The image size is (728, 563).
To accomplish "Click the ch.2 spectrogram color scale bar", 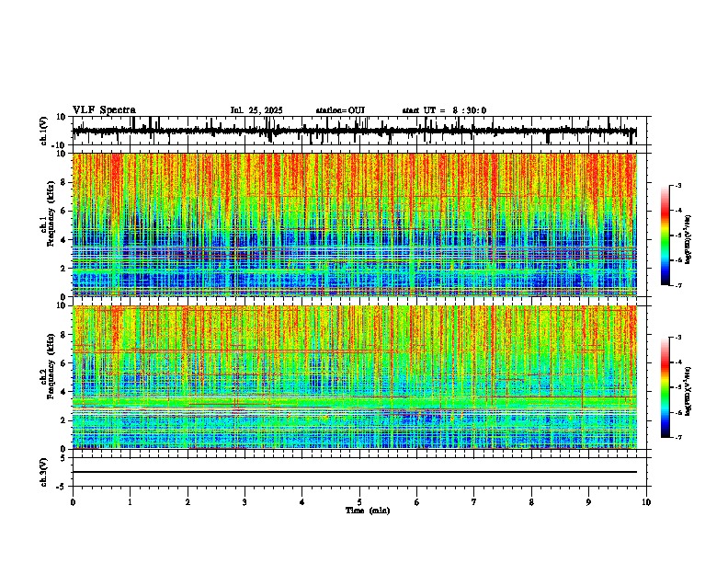I will pyautogui.click(x=665, y=387).
